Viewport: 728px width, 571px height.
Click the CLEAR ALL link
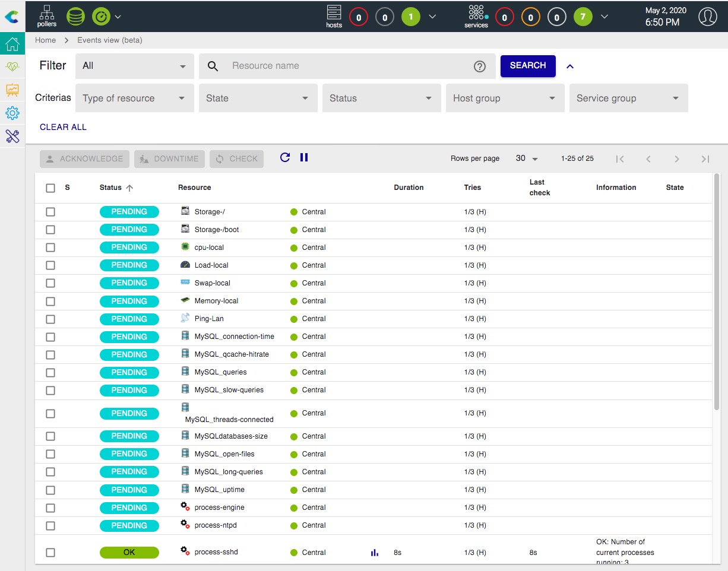tap(63, 127)
